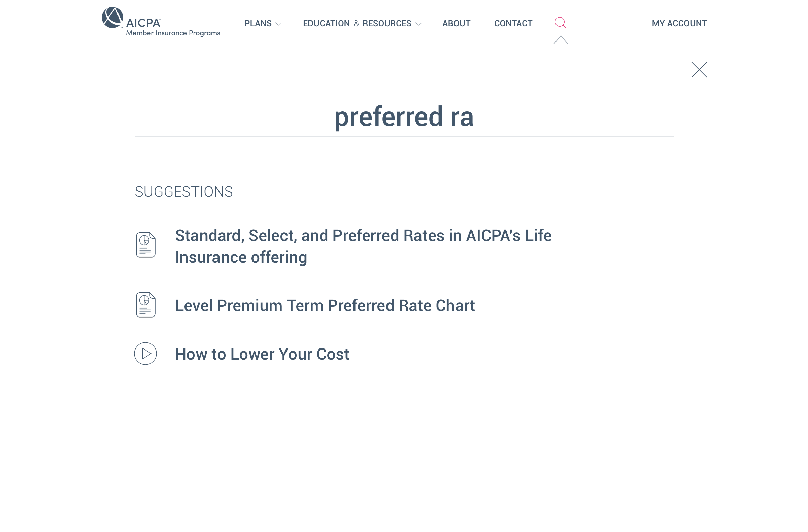Image resolution: width=808 pixels, height=532 pixels.
Task: Click the Member Insurance Programs logo text
Action: (x=173, y=33)
